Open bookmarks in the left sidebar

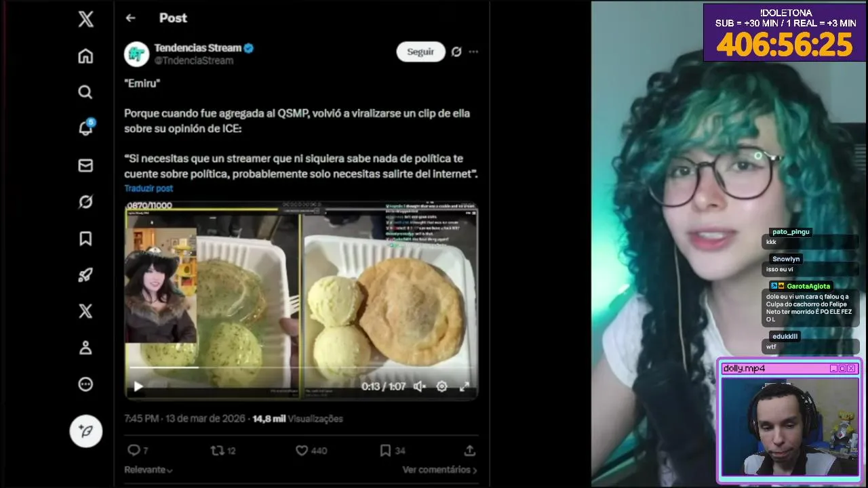pos(85,239)
